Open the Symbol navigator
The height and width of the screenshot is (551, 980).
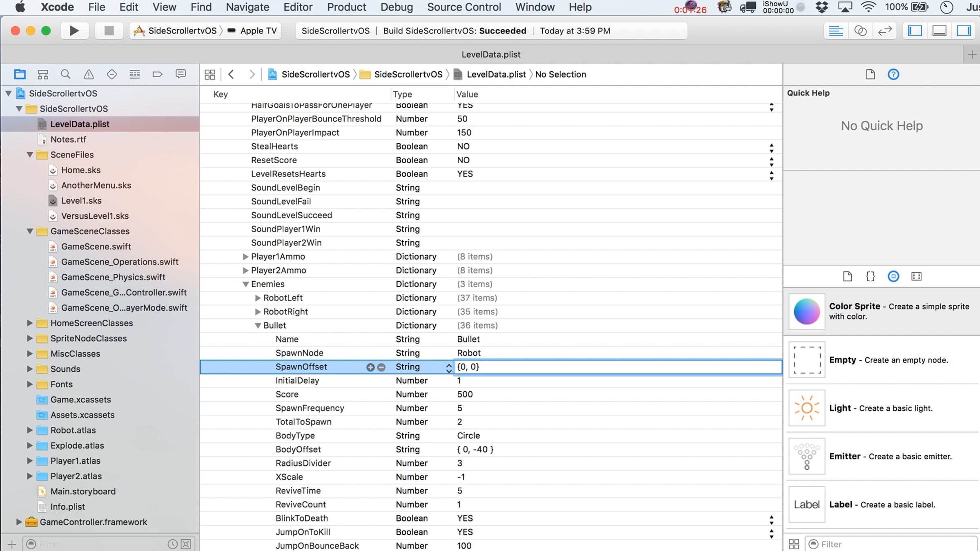coord(42,74)
